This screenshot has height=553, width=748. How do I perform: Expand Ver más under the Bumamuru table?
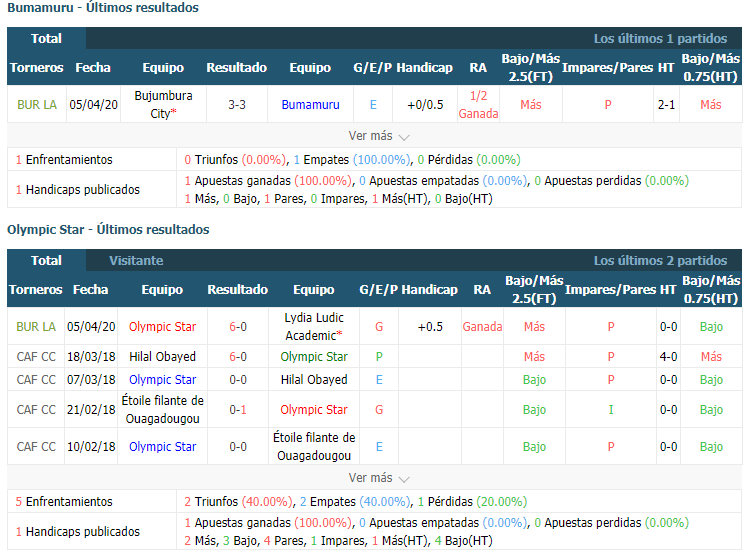[379, 136]
